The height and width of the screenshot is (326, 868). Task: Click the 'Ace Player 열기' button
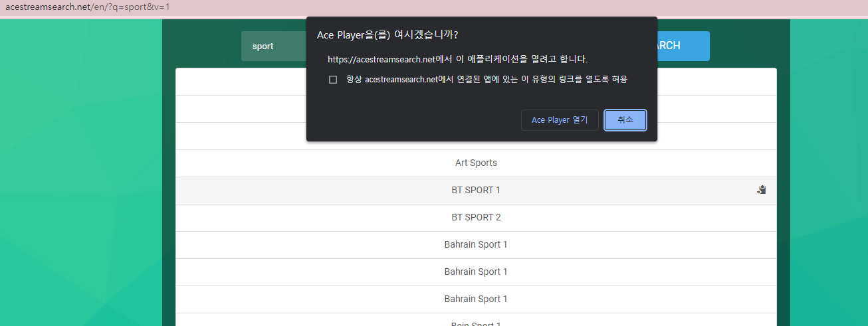pyautogui.click(x=560, y=120)
